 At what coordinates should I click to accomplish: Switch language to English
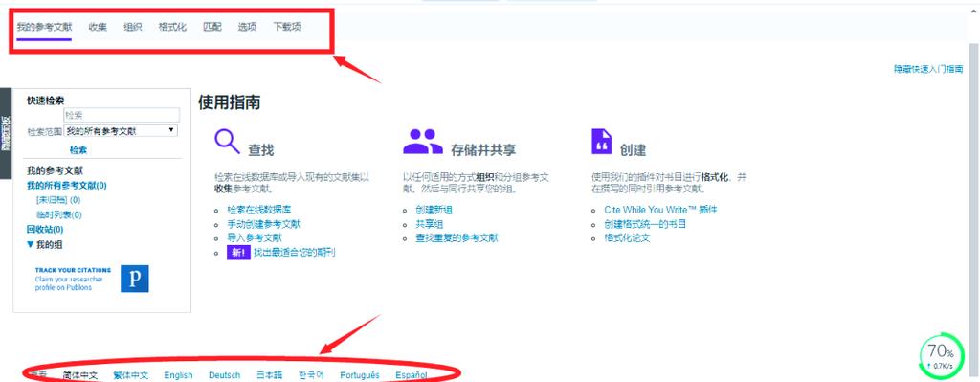tap(178, 375)
